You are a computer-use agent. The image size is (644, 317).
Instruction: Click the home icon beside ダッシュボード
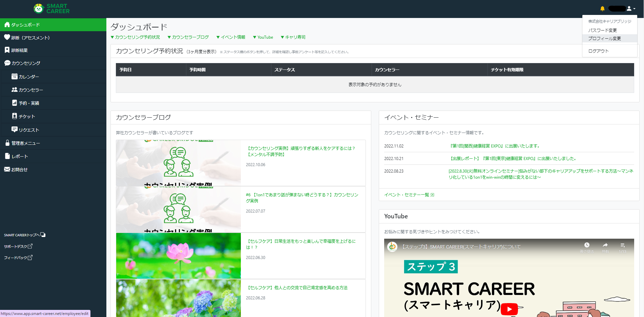pyautogui.click(x=7, y=24)
